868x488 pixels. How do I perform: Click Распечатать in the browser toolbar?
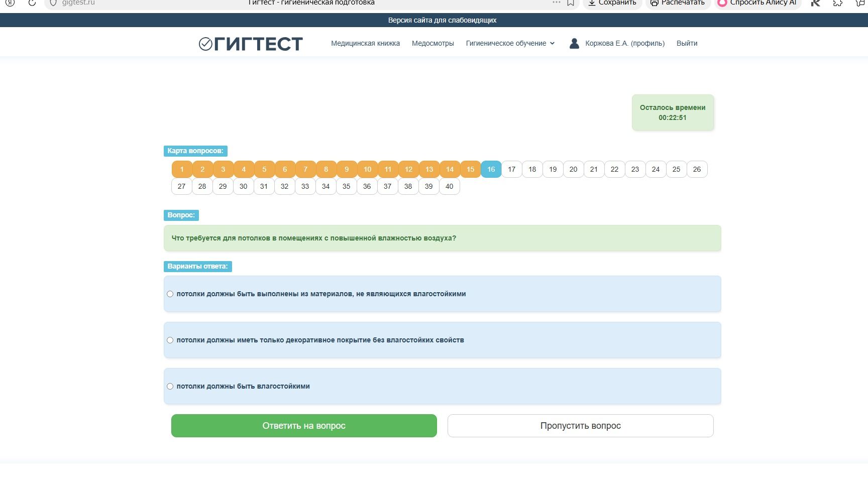[x=677, y=3]
